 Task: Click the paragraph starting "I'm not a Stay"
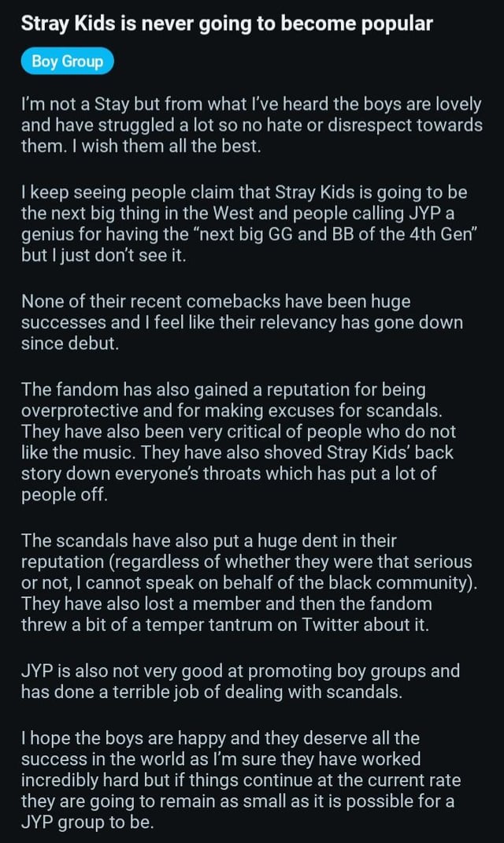coord(252,124)
